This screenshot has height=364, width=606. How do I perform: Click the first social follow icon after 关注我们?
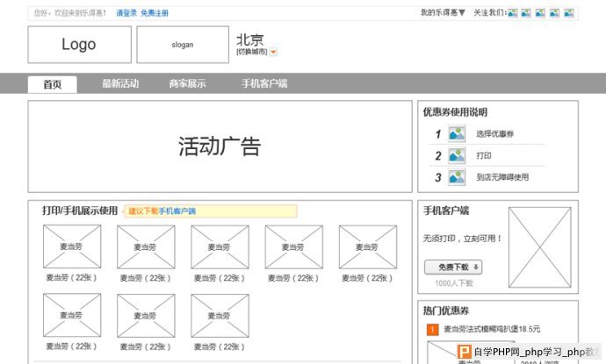pyautogui.click(x=512, y=13)
